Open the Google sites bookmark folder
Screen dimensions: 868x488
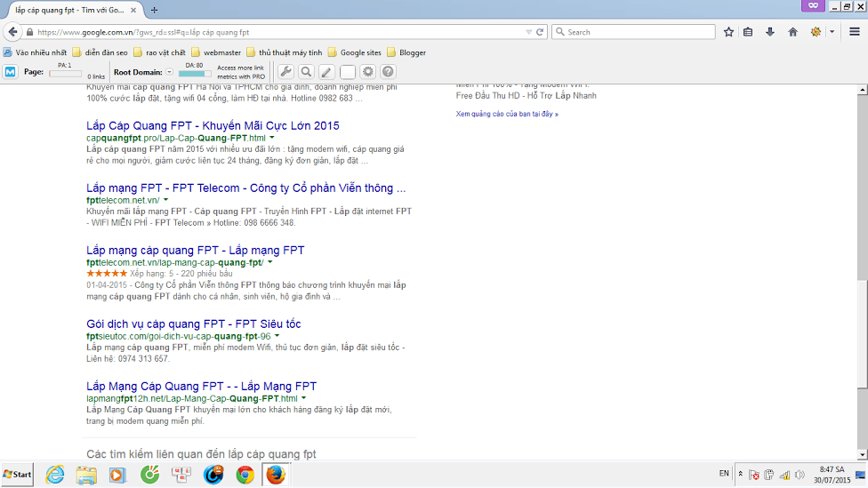point(354,52)
